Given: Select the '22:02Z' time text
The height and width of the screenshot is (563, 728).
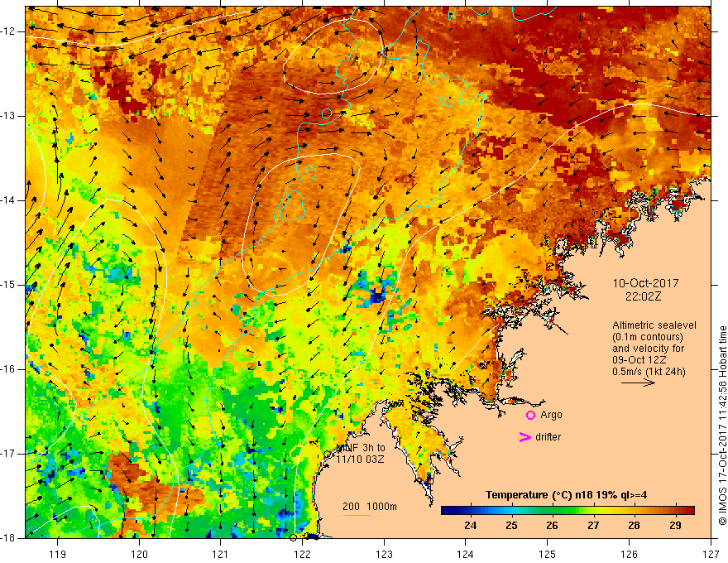Looking at the screenshot, I should 643,296.
